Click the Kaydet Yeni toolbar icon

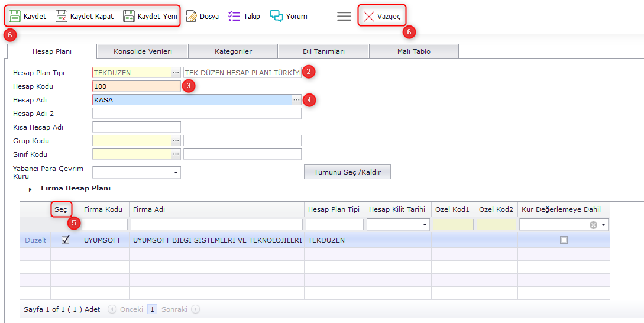coord(129,17)
